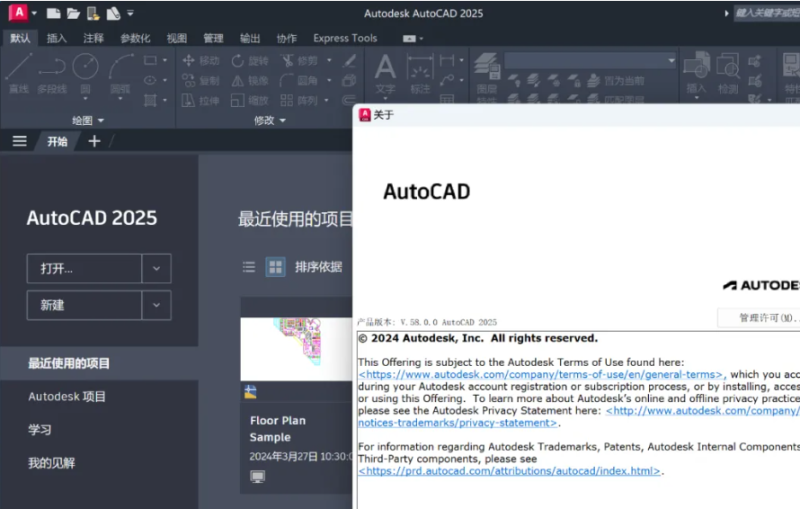Click the Explode box icon in Modify panel
Image resolution: width=800 pixels, height=509 pixels.
pos(349,81)
